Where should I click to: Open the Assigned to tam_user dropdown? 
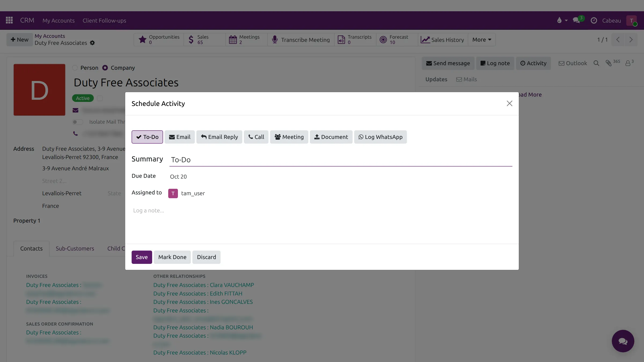point(193,193)
